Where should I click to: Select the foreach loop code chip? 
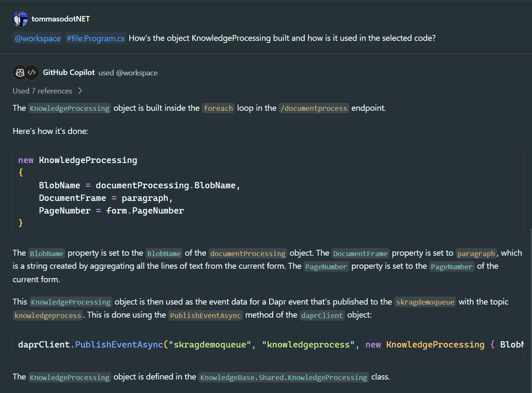click(x=218, y=108)
